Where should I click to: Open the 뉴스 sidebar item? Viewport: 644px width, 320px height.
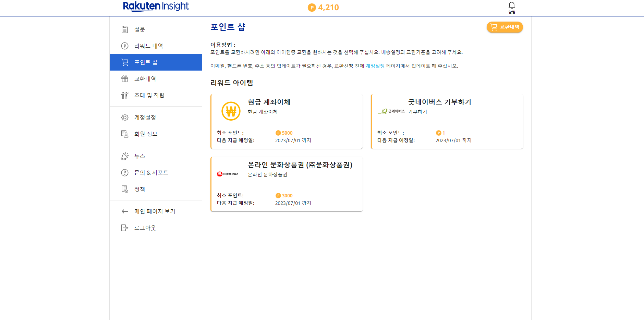[156, 156]
